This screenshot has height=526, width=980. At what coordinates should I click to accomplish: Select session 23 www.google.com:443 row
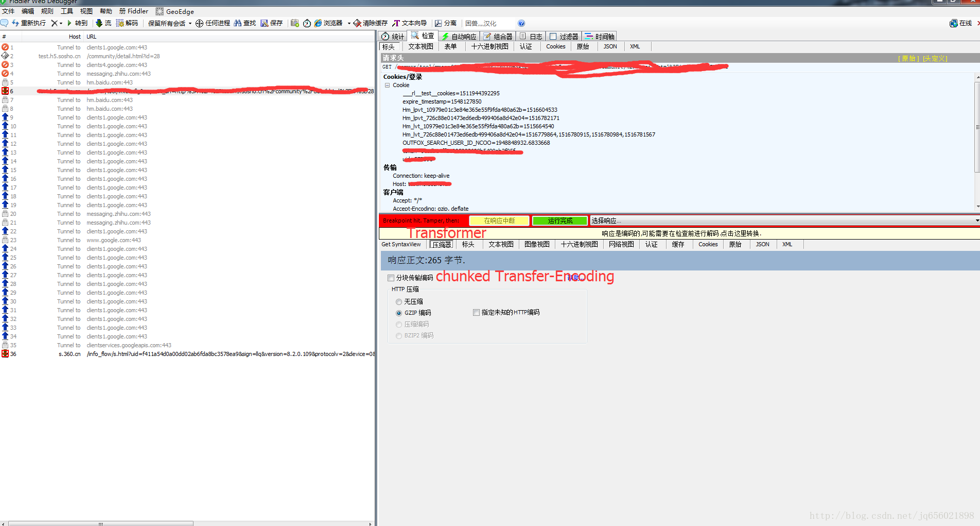[187, 240]
